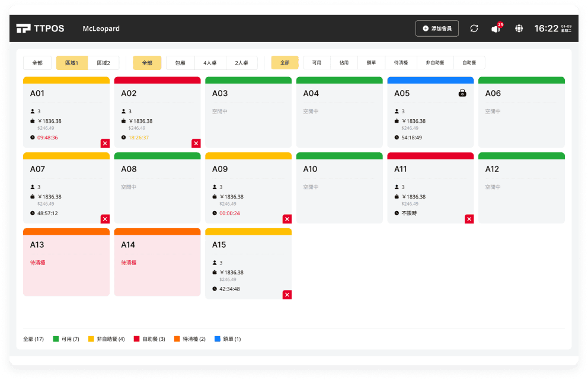The height and width of the screenshot is (380, 588).
Task: Click the red X on table A01
Action: pyautogui.click(x=105, y=143)
